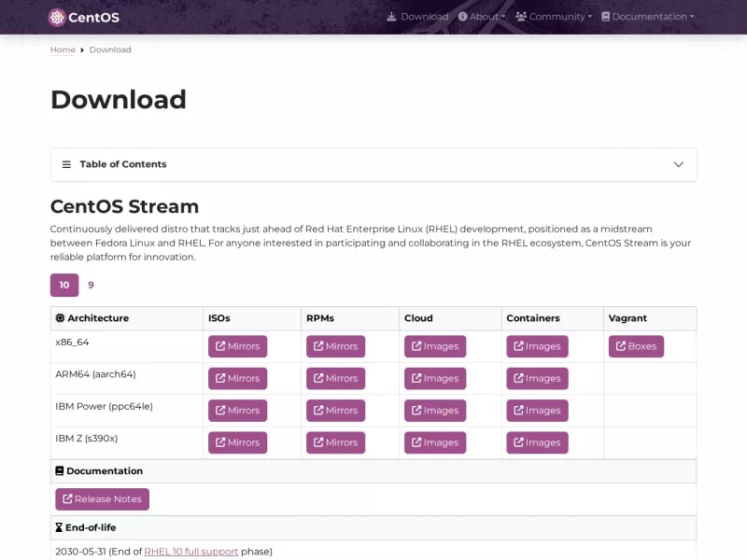Open IBM Power ISOs Mirrors

pos(237,411)
